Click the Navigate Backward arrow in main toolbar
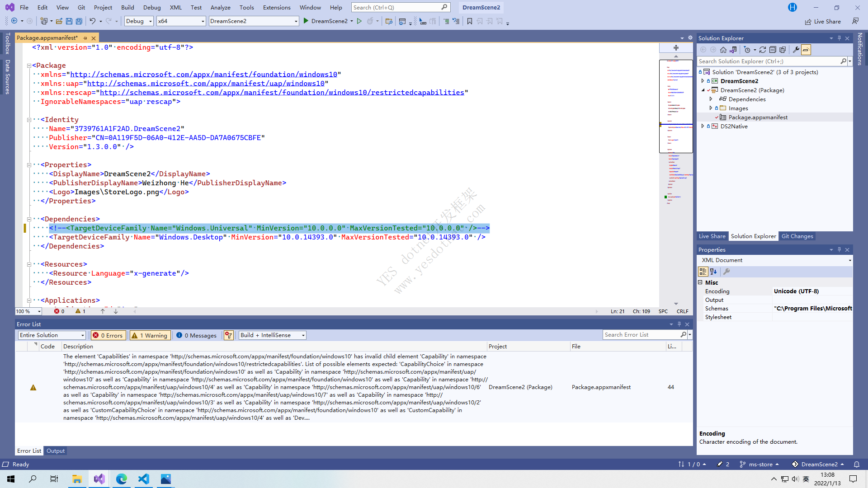The height and width of the screenshot is (488, 868). (14, 21)
